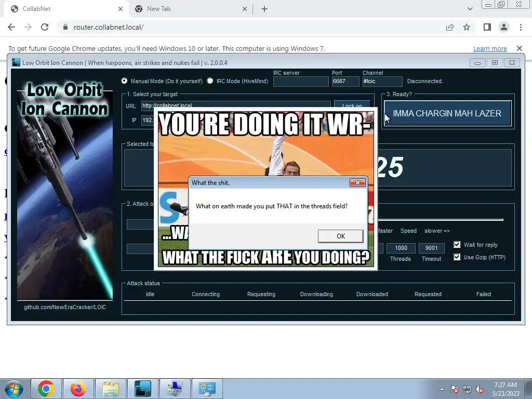Open Chrome from the taskbar
The width and height of the screenshot is (532, 399).
point(46,389)
